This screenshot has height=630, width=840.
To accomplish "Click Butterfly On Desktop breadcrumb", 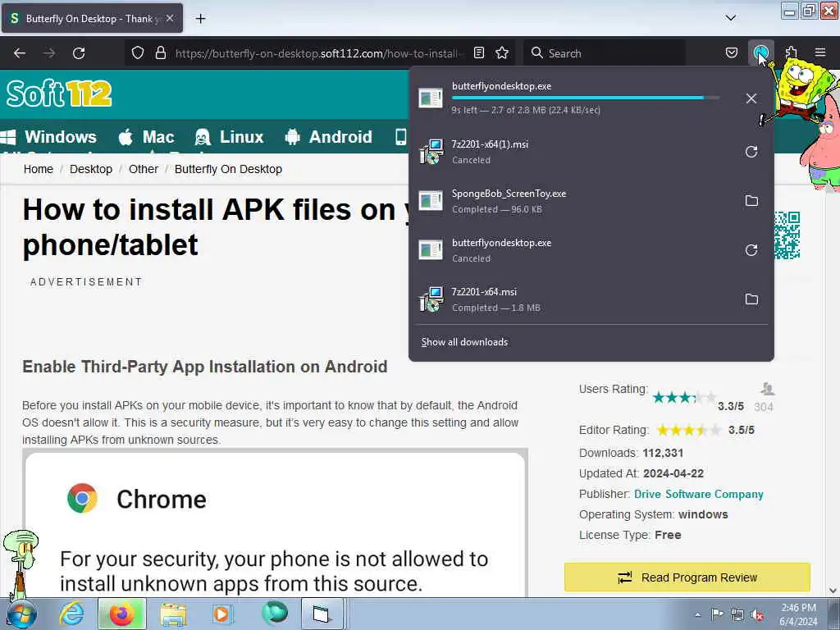I will pyautogui.click(x=228, y=169).
